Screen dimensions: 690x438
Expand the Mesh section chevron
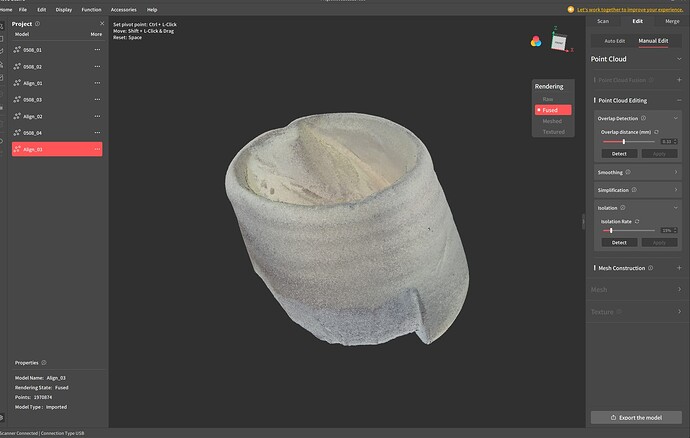(x=679, y=289)
